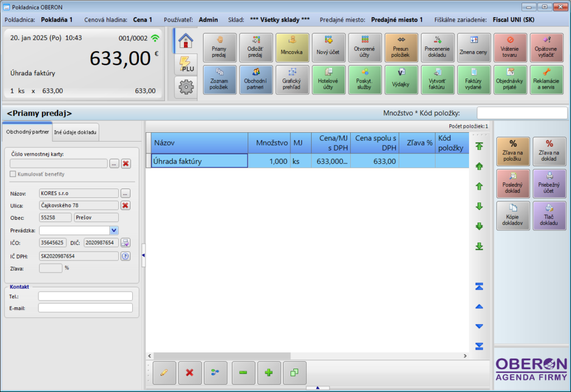Select the home panel tab icon
The width and height of the screenshot is (571, 392).
tap(186, 41)
